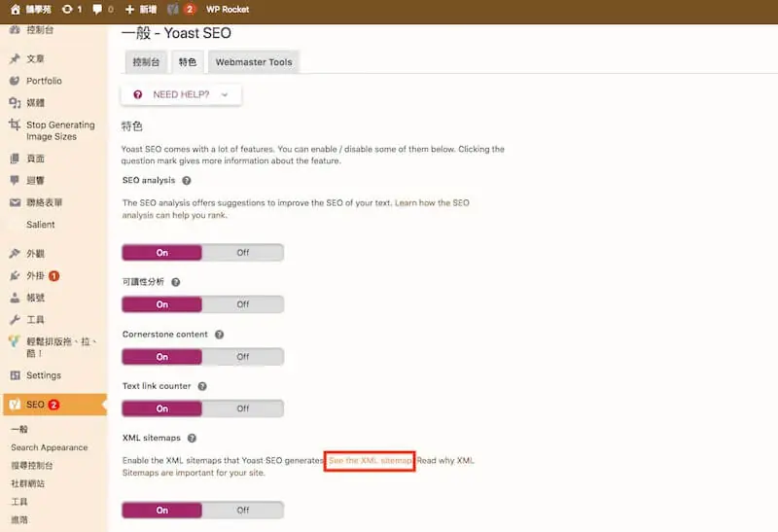Click the home site icon in admin bar

[x=16, y=10]
